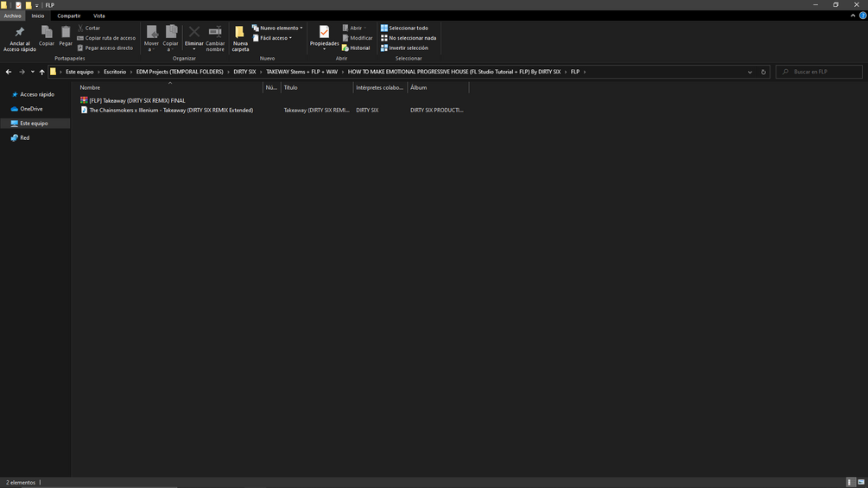Click Este equipo in the address bar
Screen dimensions: 868x488
(x=79, y=72)
